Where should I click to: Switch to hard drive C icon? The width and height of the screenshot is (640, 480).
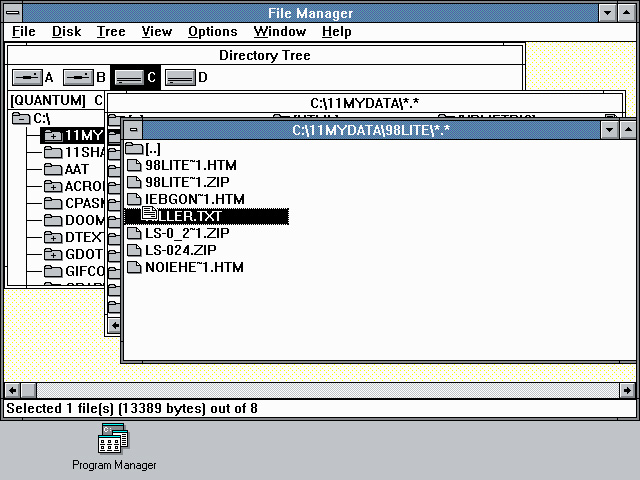(129, 77)
